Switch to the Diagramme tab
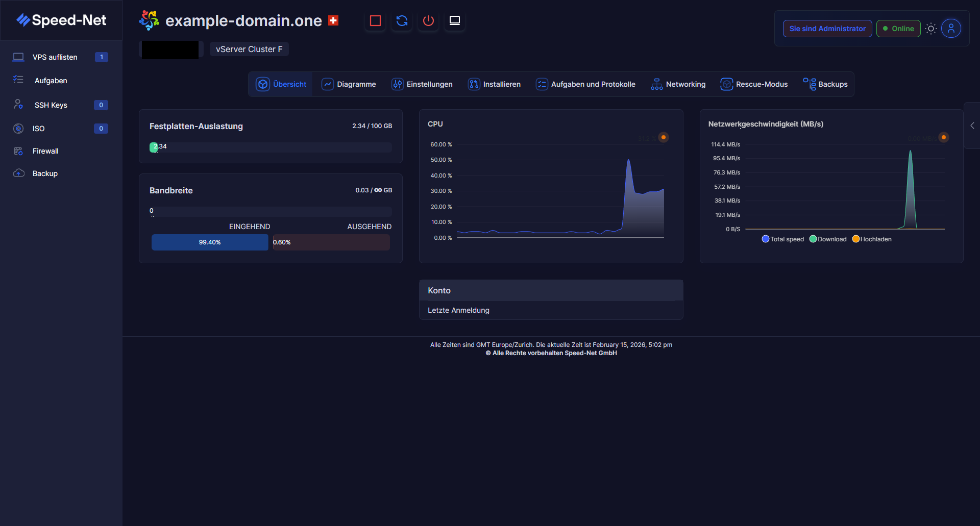Image resolution: width=980 pixels, height=526 pixels. [x=349, y=84]
